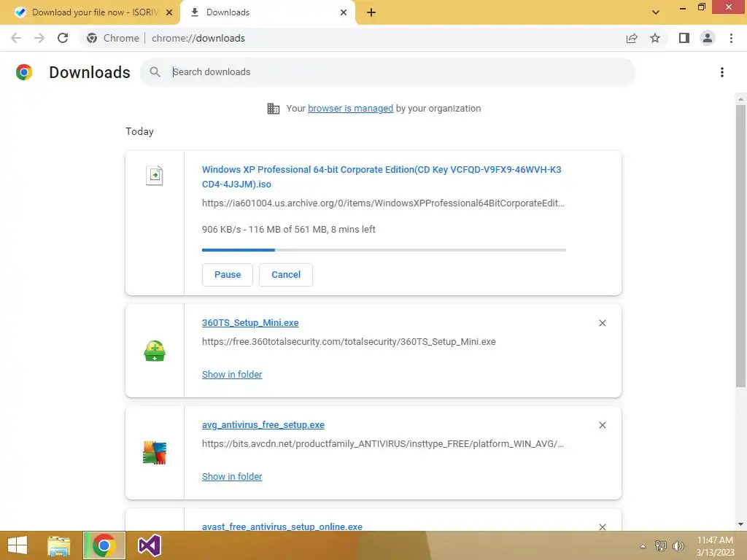Close the Downloads tab
747x560 pixels.
coord(344,12)
